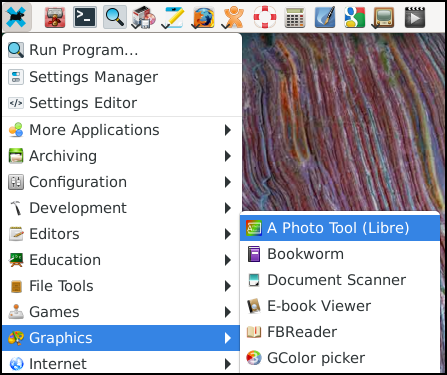
Task: Open the Archiving menu category
Action: point(122,156)
